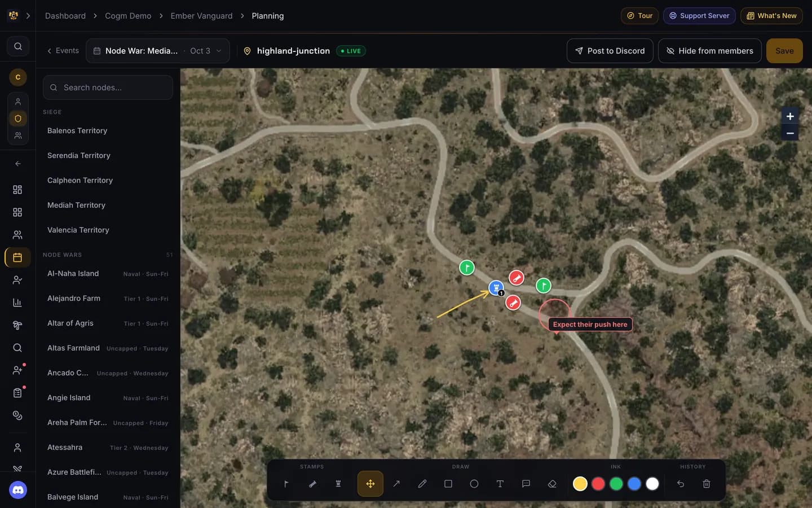Select the comment callout tool

tap(526, 484)
